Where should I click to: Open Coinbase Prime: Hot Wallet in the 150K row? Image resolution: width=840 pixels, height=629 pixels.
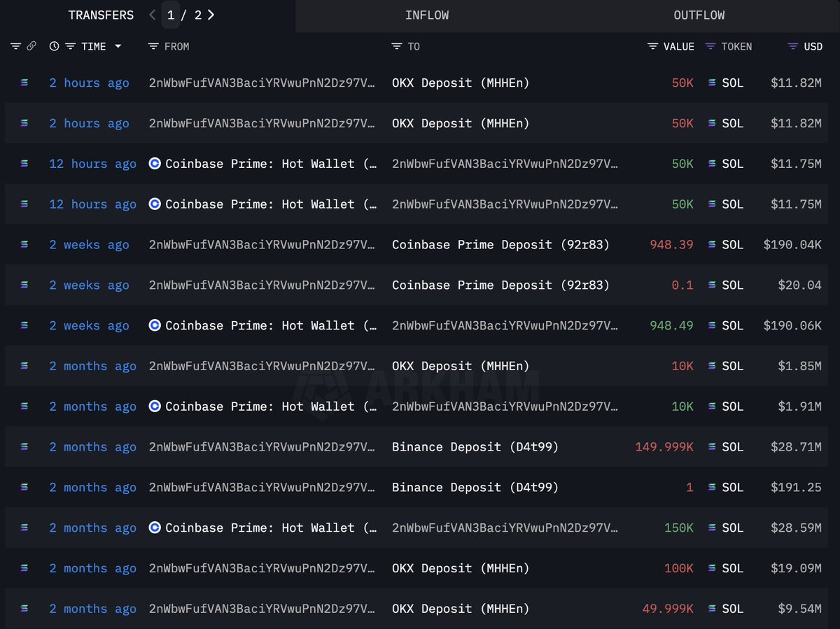click(271, 528)
